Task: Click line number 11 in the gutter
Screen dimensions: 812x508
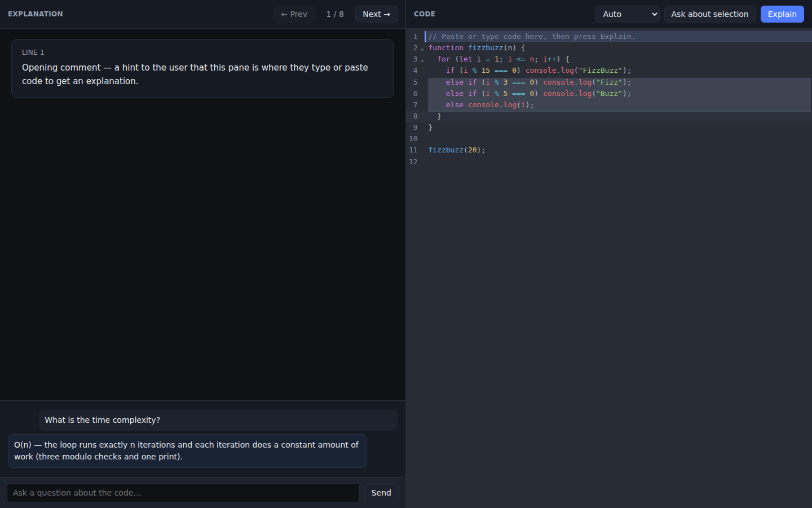Action: point(413,150)
